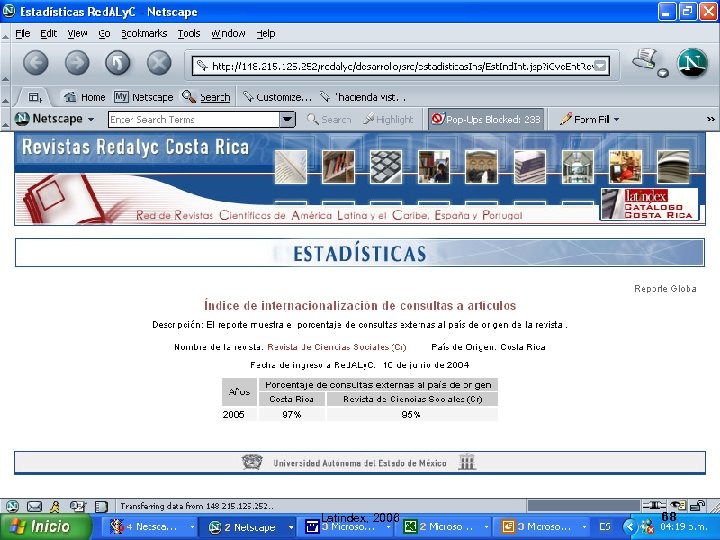Viewport: 720px width, 540px height.
Task: Open Navigator from the status bar component icon
Action: point(12,506)
